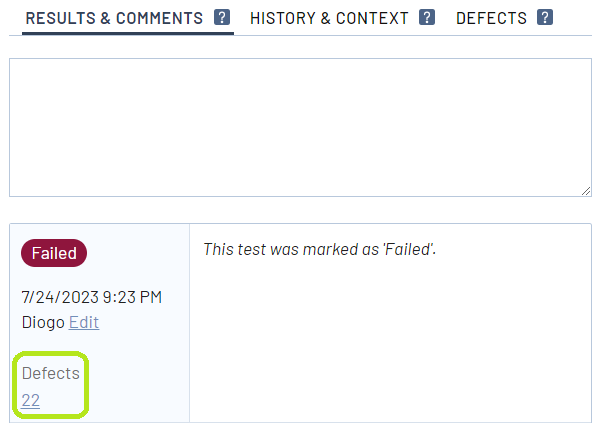Switch to the Results & Comments tab
Image resolution: width=600 pixels, height=430 pixels.
pos(114,18)
